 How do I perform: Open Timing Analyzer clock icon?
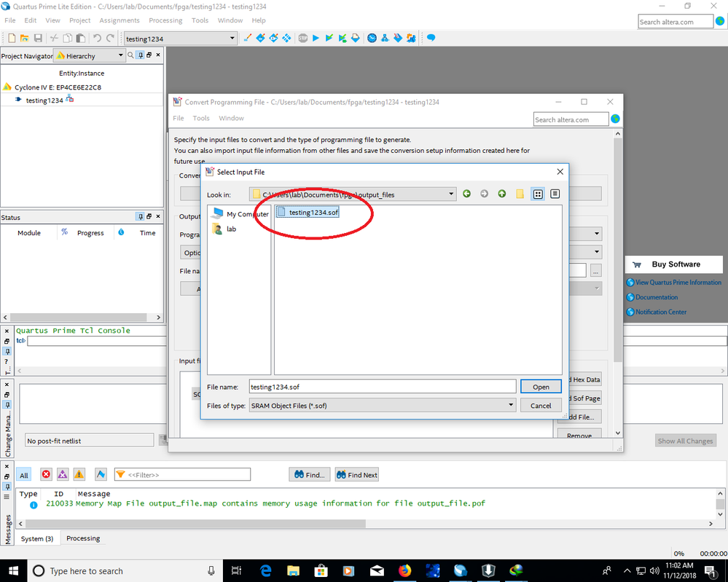372,38
